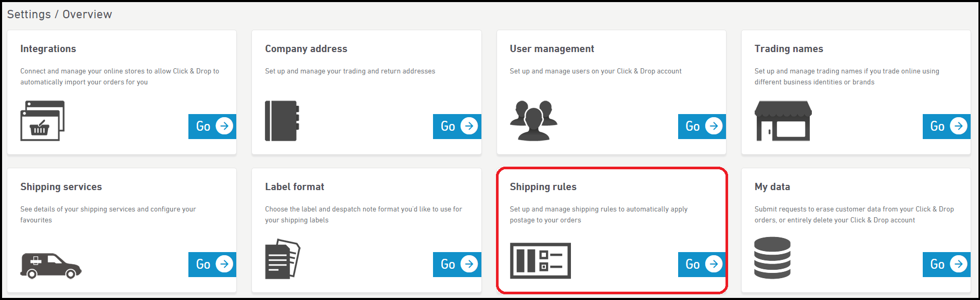980x300 pixels.
Task: Click the Company address notebook icon
Action: click(x=282, y=121)
